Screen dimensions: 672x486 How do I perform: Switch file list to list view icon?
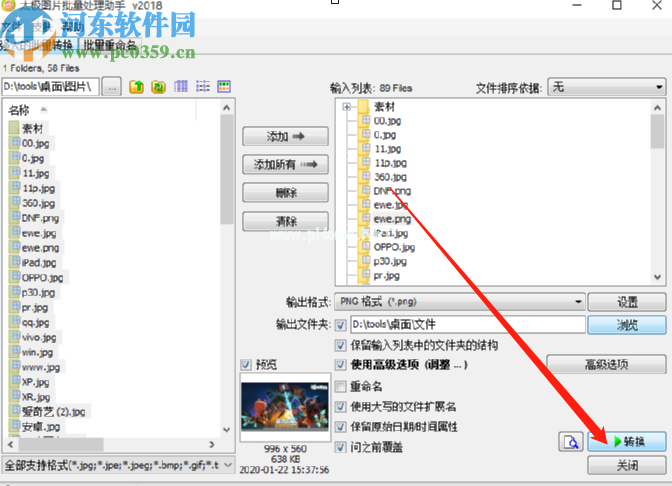tap(203, 87)
